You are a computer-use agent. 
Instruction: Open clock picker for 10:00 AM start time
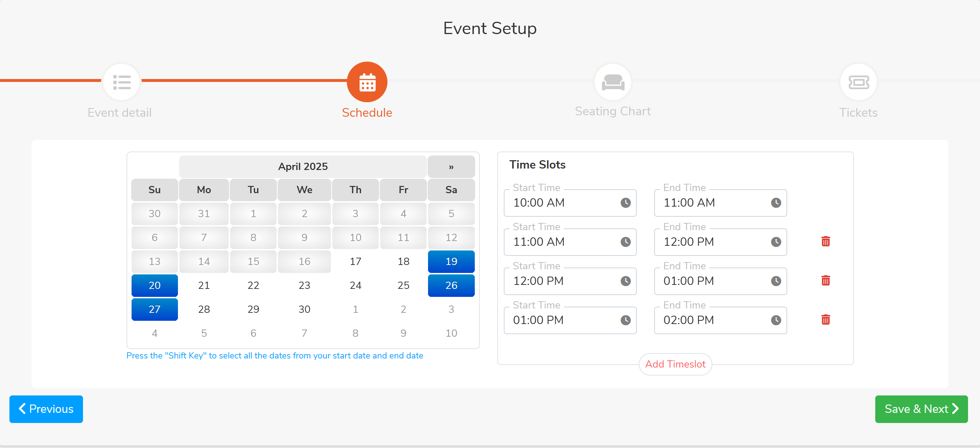tap(625, 203)
